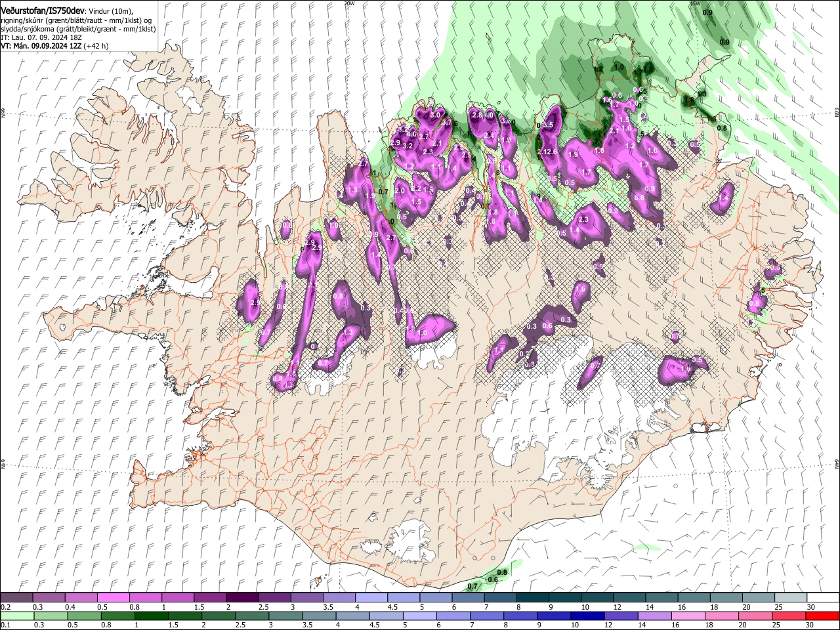This screenshot has width=840, height=630.
Task: Click the 0.2 label under upper legend
Action: (5, 607)
